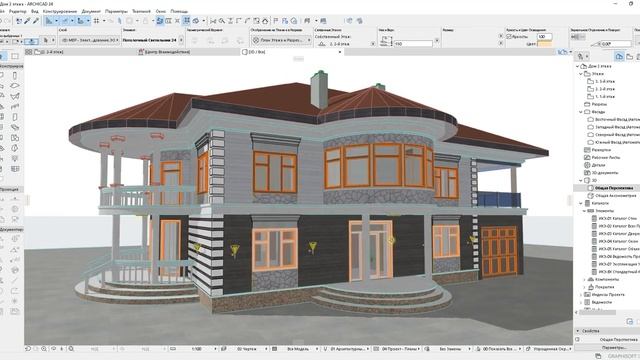Expand the Индексы Проекта tree node
Viewport: 640px width, 360px height.
point(581,295)
